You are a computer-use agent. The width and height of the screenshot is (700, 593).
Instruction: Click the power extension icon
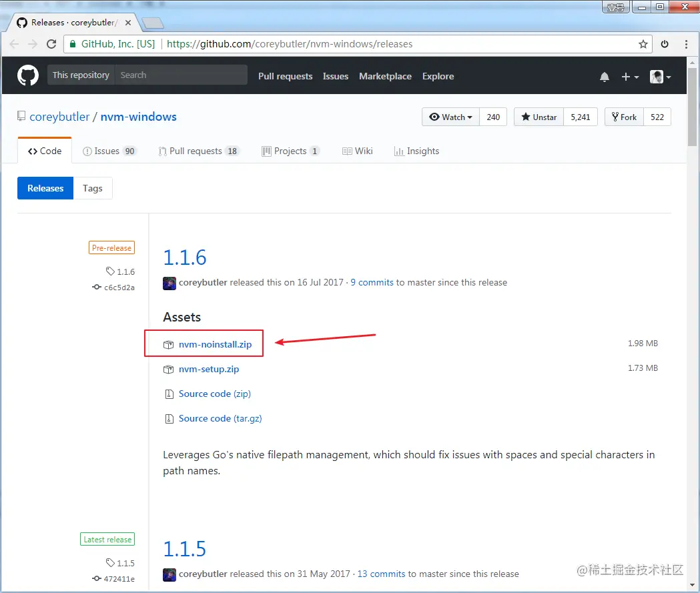click(x=665, y=44)
